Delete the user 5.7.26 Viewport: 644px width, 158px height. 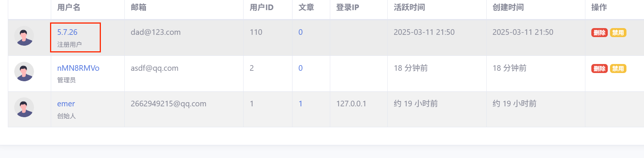click(599, 33)
